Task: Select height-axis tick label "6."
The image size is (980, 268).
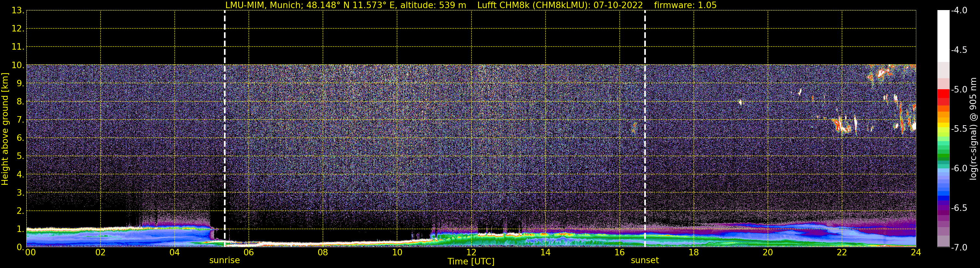Action: (20, 138)
